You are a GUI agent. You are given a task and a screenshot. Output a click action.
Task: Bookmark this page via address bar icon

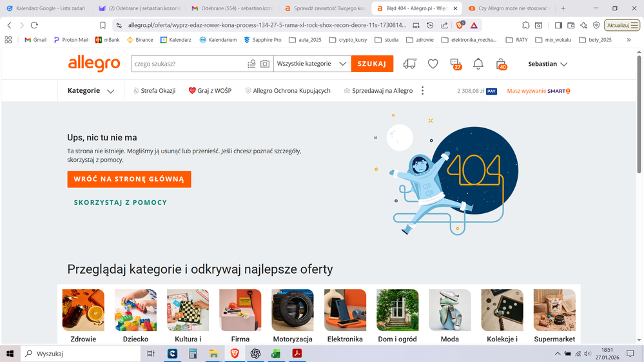(102, 25)
